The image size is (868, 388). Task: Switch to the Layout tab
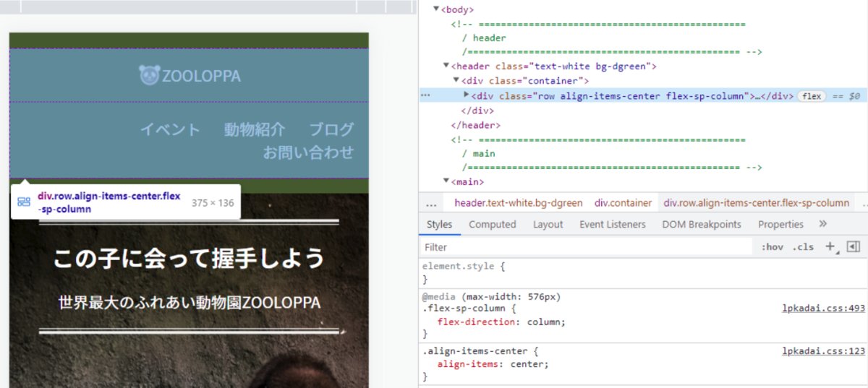[548, 225]
